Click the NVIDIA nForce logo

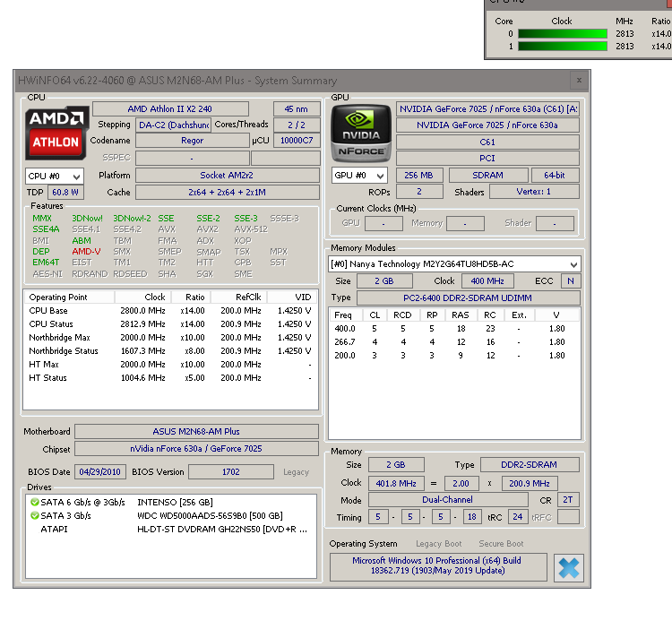click(361, 133)
